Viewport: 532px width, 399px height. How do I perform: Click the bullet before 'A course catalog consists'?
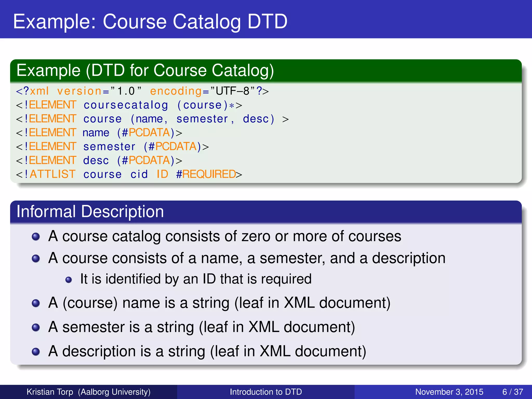click(36, 237)
